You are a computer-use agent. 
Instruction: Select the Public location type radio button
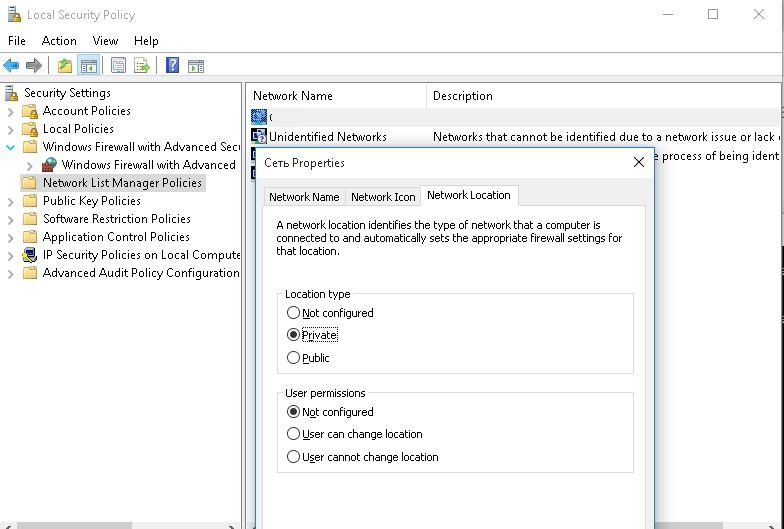click(x=293, y=358)
